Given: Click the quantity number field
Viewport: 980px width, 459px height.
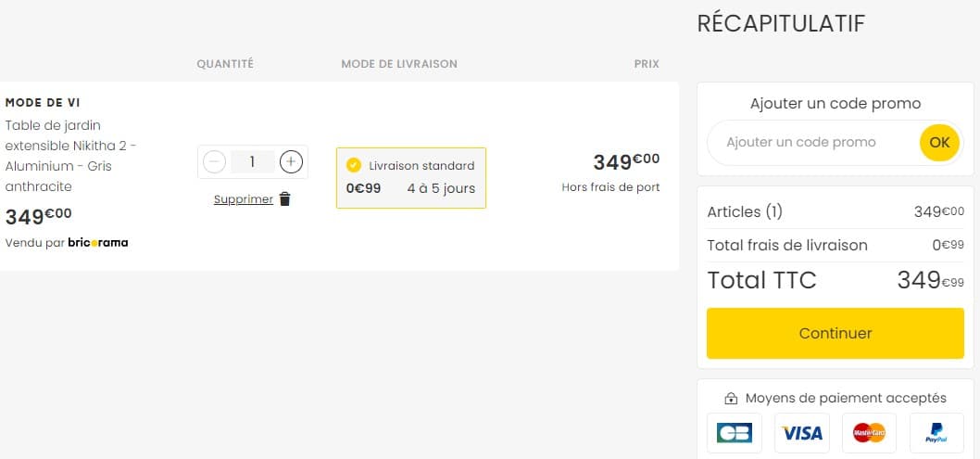Looking at the screenshot, I should pyautogui.click(x=252, y=162).
